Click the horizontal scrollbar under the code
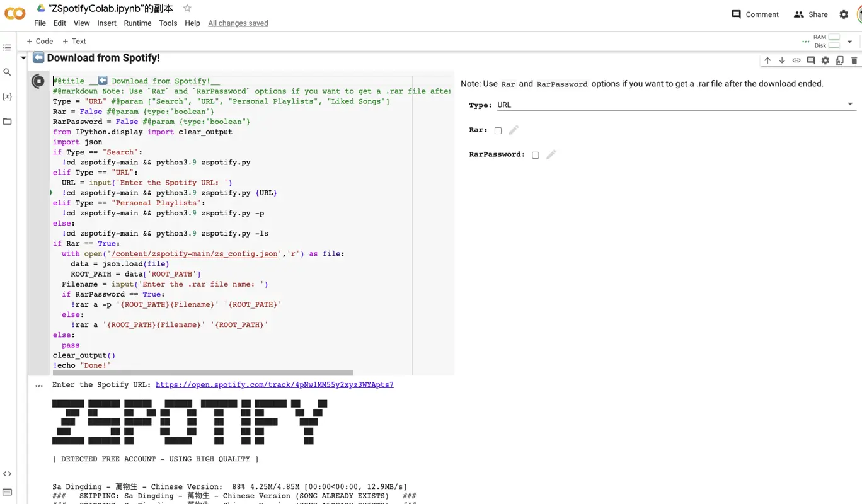862x504 pixels. (x=203, y=373)
